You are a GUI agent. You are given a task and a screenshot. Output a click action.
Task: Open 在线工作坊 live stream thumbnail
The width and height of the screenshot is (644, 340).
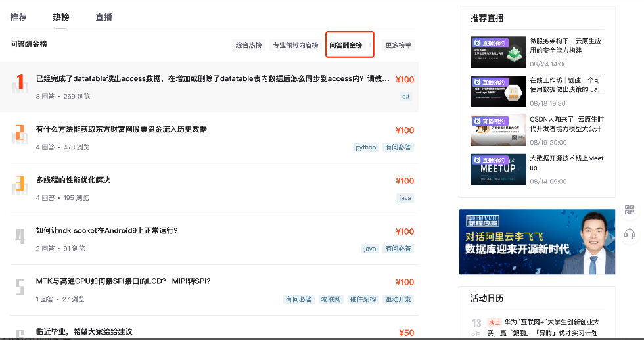pyautogui.click(x=498, y=91)
